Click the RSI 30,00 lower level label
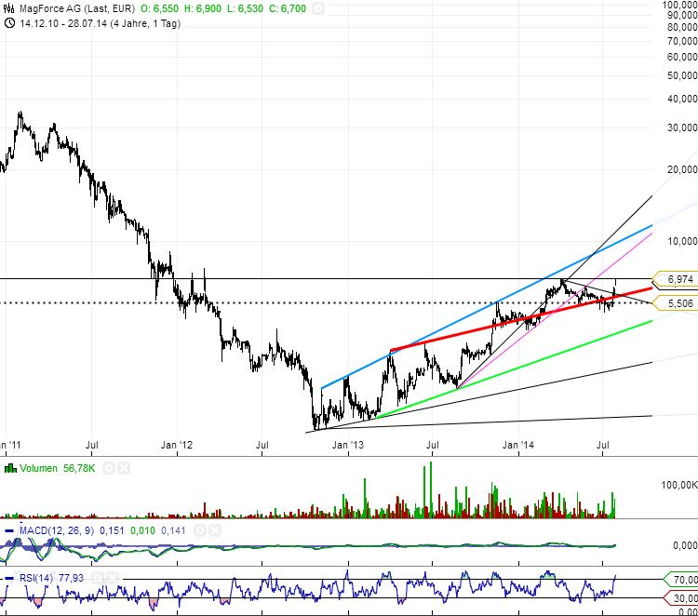The image size is (698, 616). (681, 597)
